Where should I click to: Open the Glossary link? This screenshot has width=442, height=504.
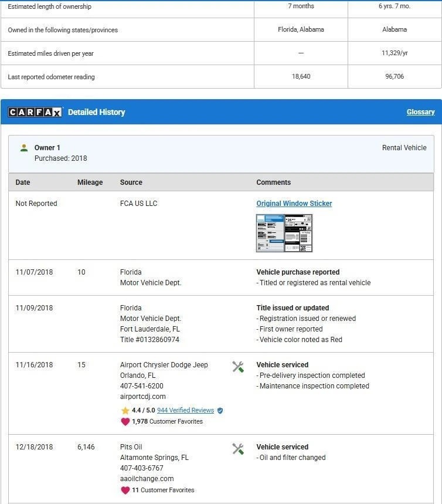coord(420,112)
